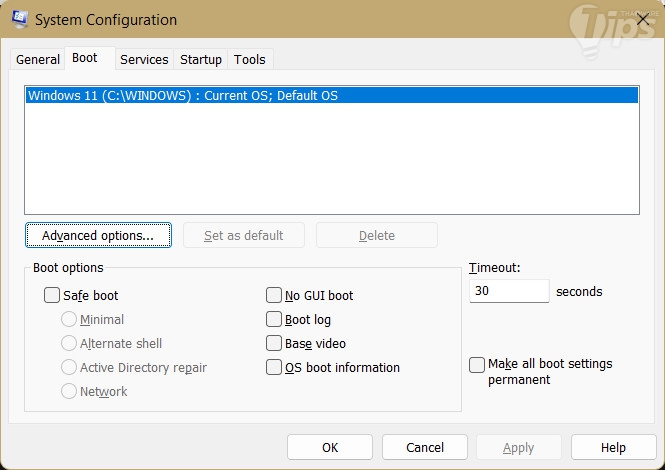Go to the Startup tab
The width and height of the screenshot is (665, 470).
tap(201, 59)
